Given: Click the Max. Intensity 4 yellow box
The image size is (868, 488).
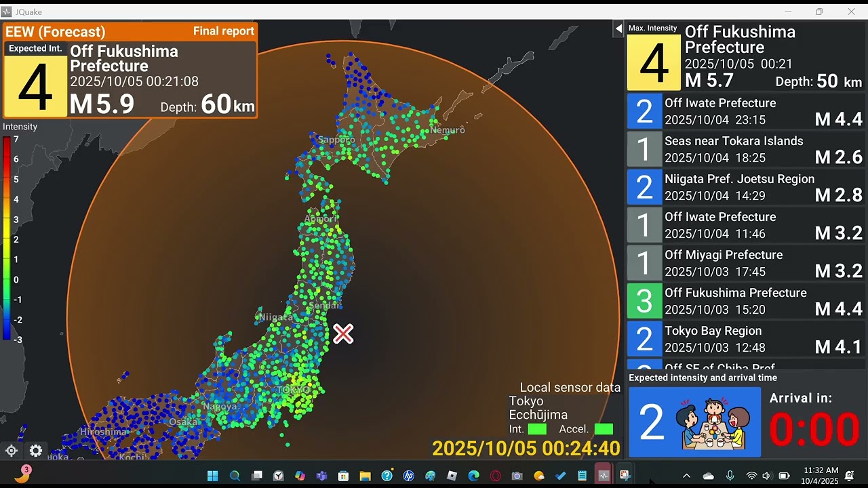Looking at the screenshot, I should click(654, 62).
